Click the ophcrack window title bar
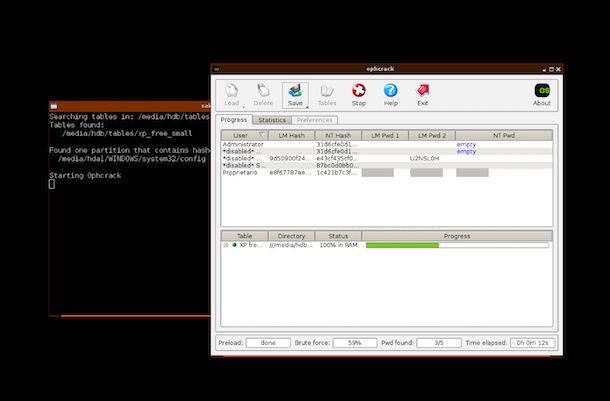This screenshot has width=610, height=401. click(x=380, y=69)
